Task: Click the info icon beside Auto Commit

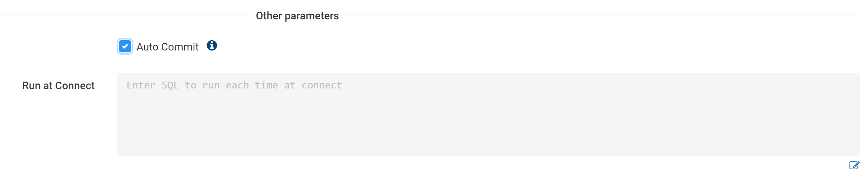Action: coord(212,46)
